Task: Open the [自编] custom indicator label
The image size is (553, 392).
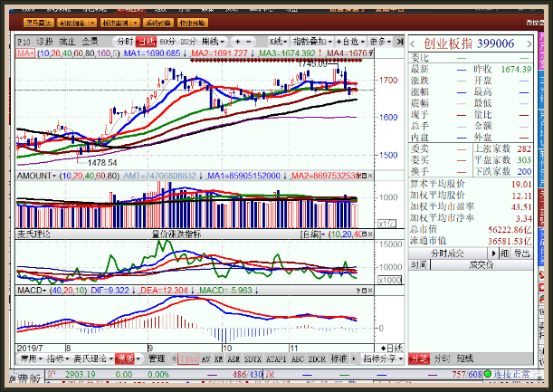Action: pyautogui.click(x=312, y=234)
